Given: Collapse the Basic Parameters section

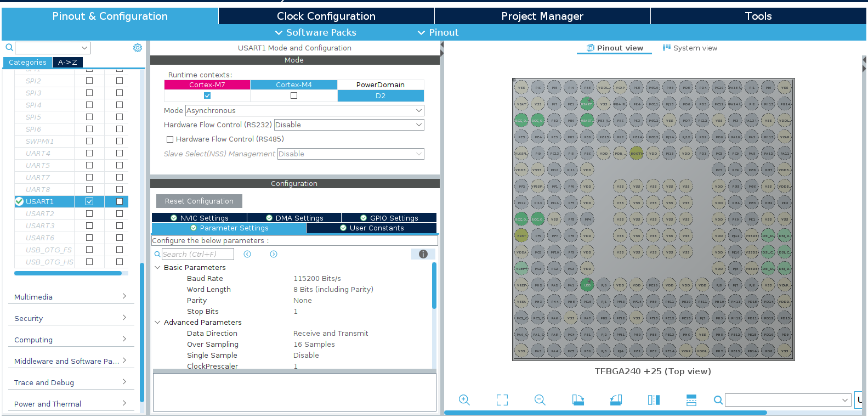Looking at the screenshot, I should tap(158, 268).
